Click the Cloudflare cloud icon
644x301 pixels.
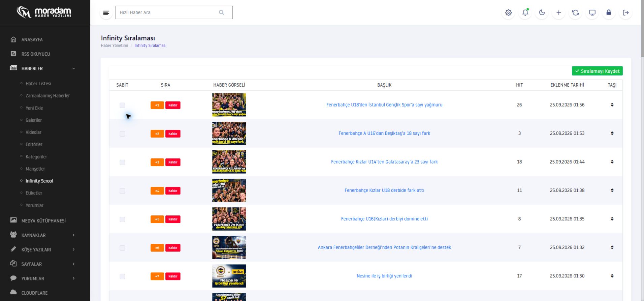(13, 292)
